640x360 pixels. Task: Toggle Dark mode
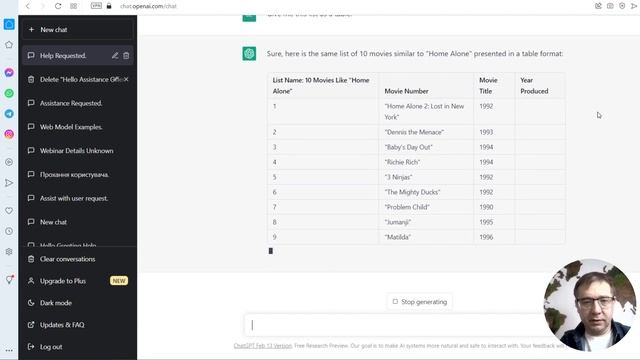[x=78, y=303]
